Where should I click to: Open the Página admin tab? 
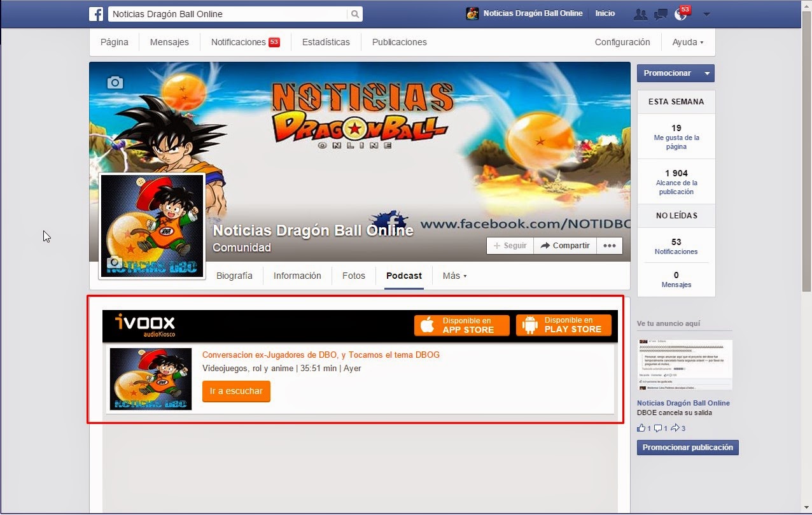tap(115, 42)
